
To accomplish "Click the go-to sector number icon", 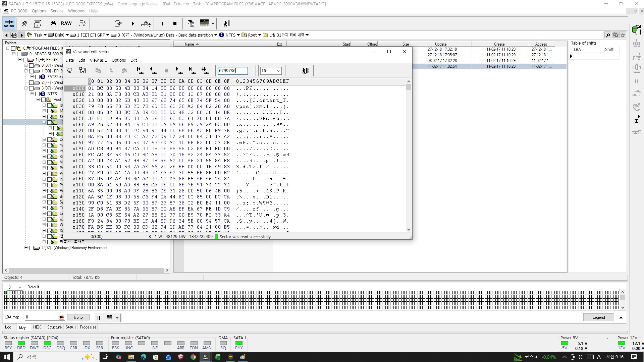I will click(x=205, y=70).
